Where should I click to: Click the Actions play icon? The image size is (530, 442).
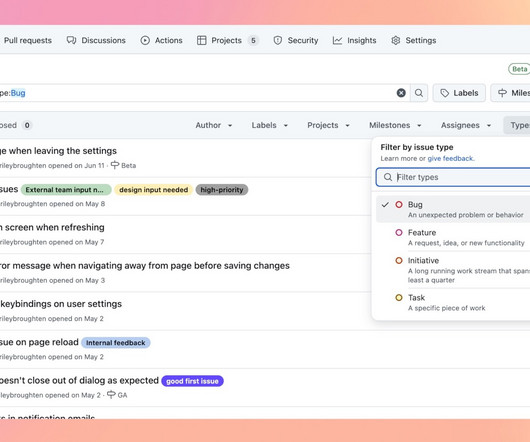145,41
